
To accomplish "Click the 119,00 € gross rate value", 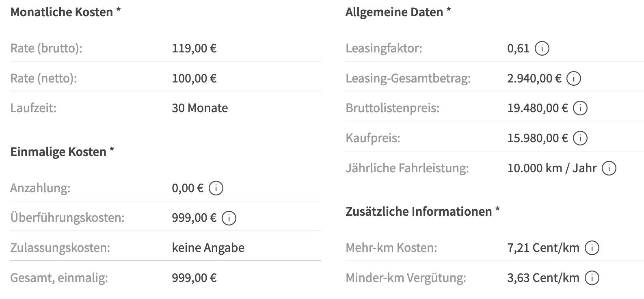I will [x=194, y=49].
